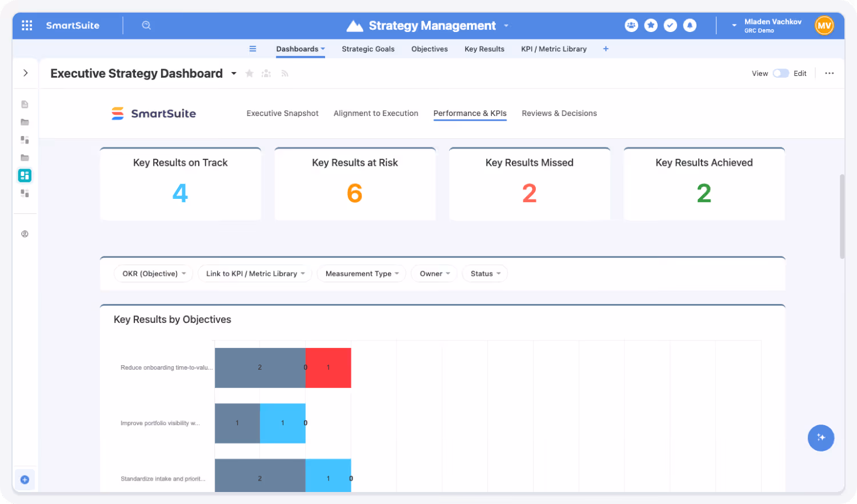Click the Key Results on Track value 4
The height and width of the screenshot is (504, 857).
point(181,193)
